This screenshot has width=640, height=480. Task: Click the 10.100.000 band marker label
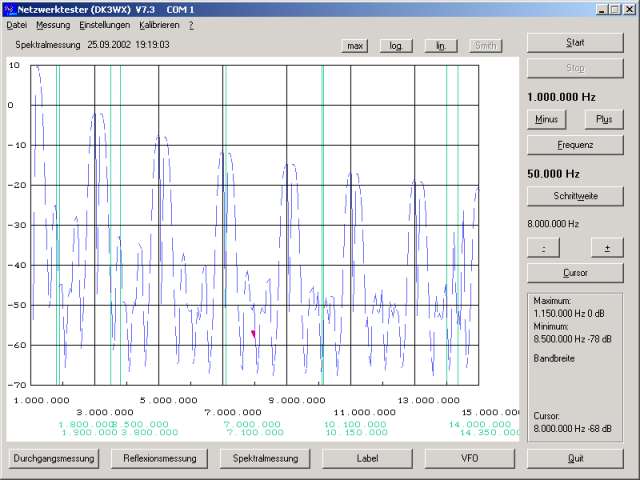pyautogui.click(x=355, y=424)
